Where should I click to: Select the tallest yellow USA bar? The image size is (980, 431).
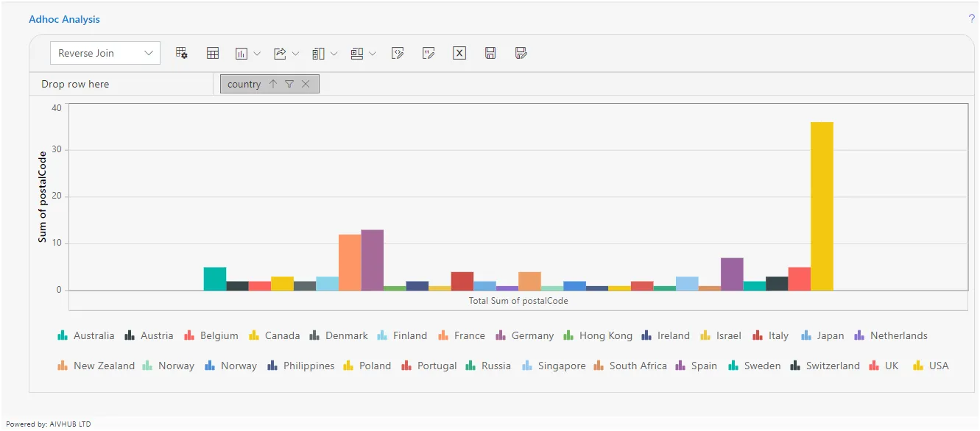822,206
